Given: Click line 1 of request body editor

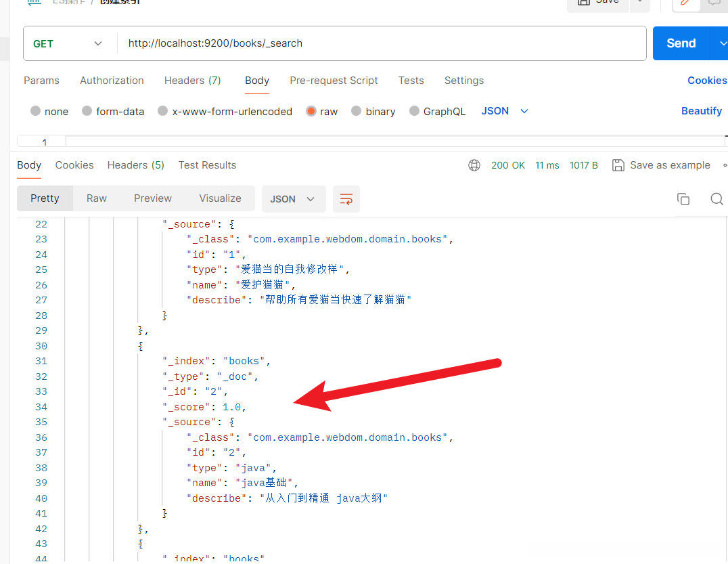Looking at the screenshot, I should coord(394,142).
